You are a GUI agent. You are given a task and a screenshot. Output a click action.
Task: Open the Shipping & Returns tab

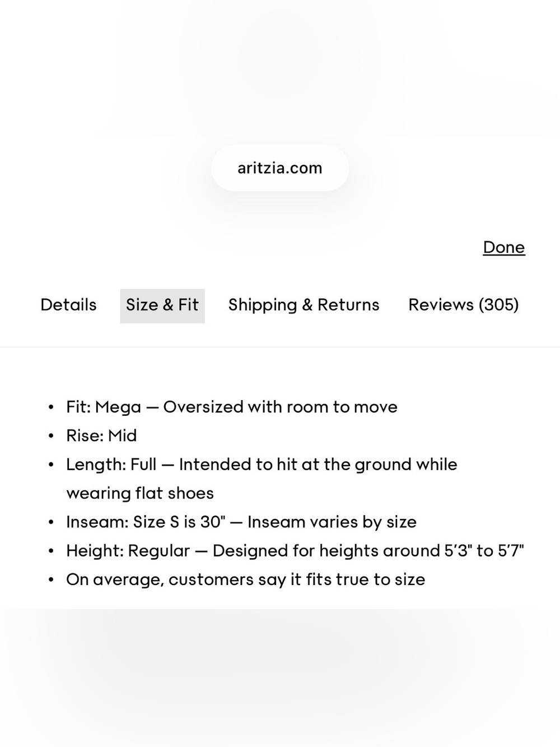[304, 305]
